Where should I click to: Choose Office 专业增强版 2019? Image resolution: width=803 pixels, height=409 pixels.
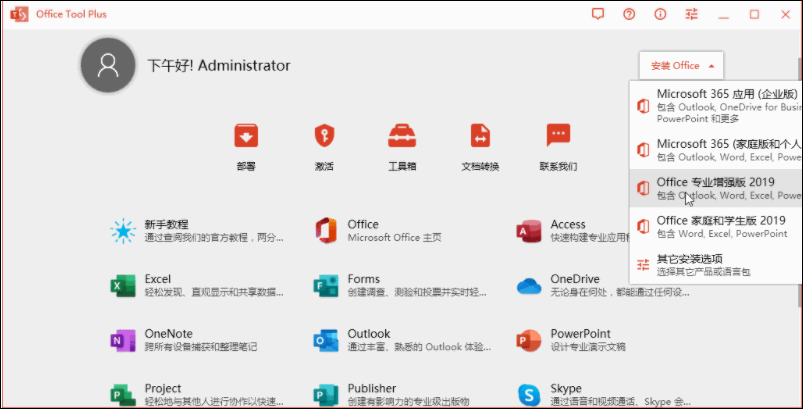(x=716, y=188)
